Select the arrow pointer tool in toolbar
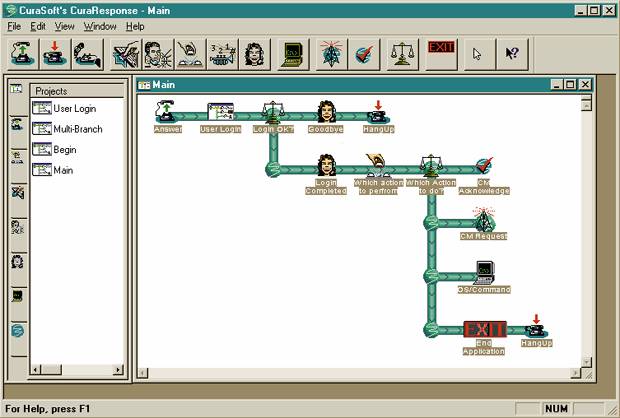Image resolution: width=620 pixels, height=418 pixels. 477,51
